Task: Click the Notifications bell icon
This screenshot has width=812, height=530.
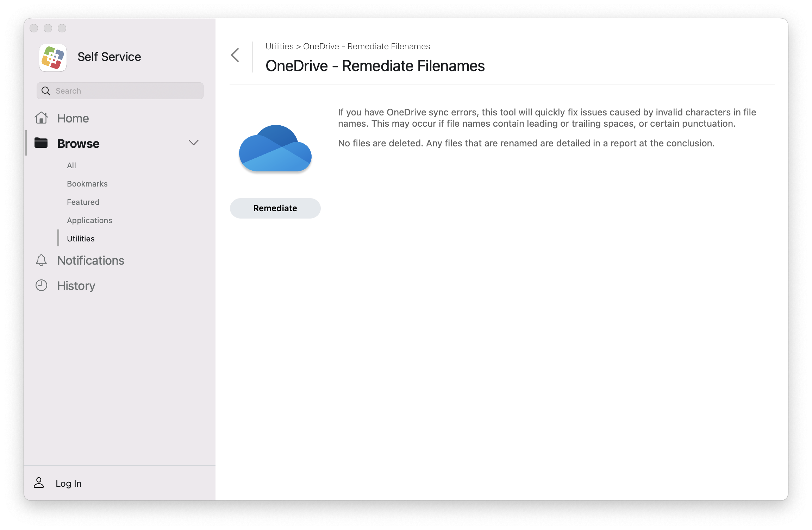Action: tap(41, 260)
